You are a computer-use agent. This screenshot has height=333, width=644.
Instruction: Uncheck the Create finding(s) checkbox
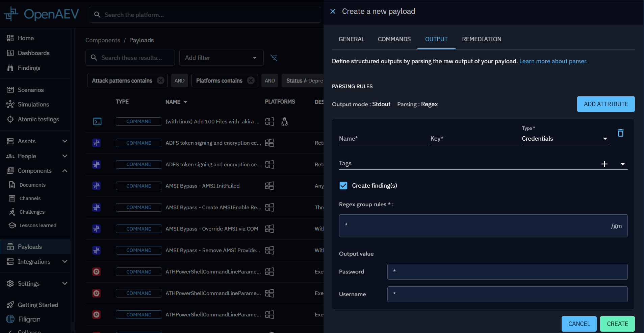coord(343,186)
